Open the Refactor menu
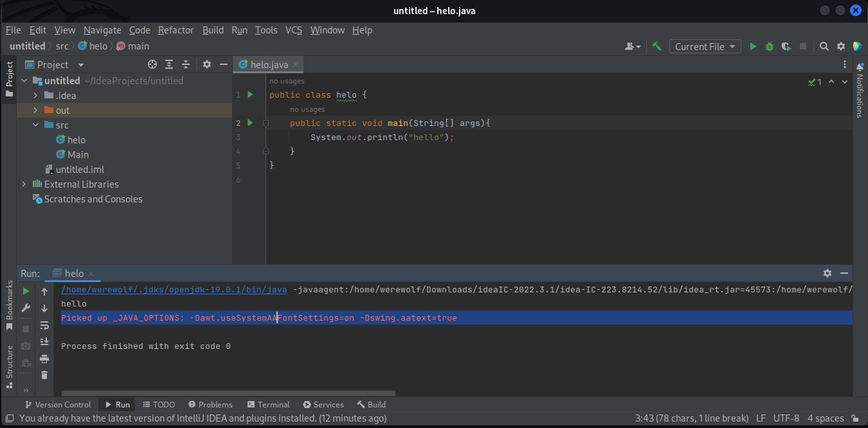 point(176,30)
